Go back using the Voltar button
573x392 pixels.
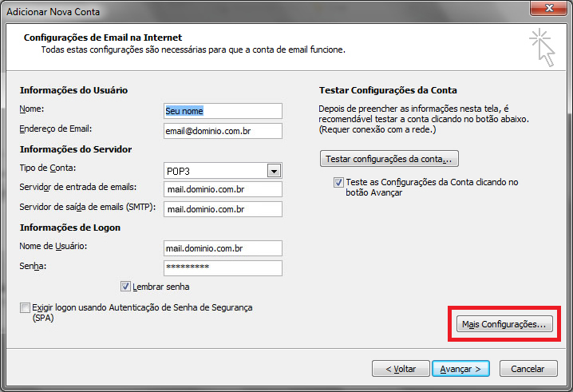pos(401,369)
